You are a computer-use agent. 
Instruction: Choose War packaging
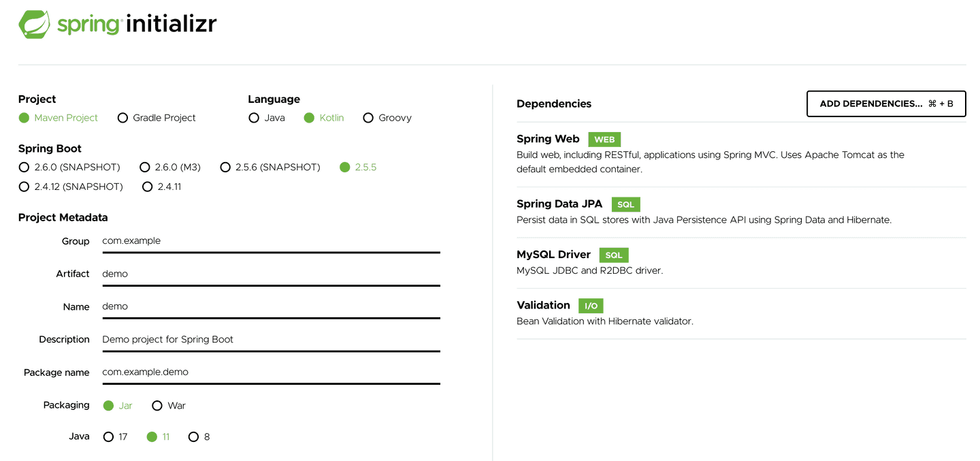pyautogui.click(x=157, y=405)
